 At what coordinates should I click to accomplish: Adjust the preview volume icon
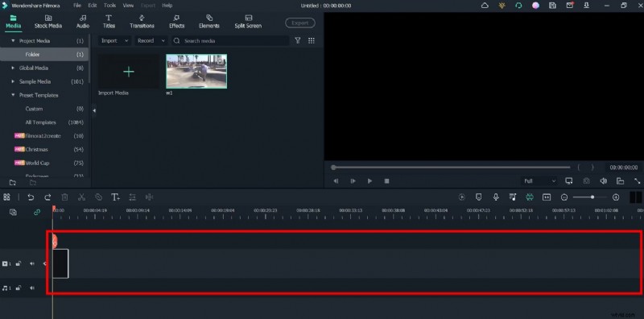coord(603,181)
